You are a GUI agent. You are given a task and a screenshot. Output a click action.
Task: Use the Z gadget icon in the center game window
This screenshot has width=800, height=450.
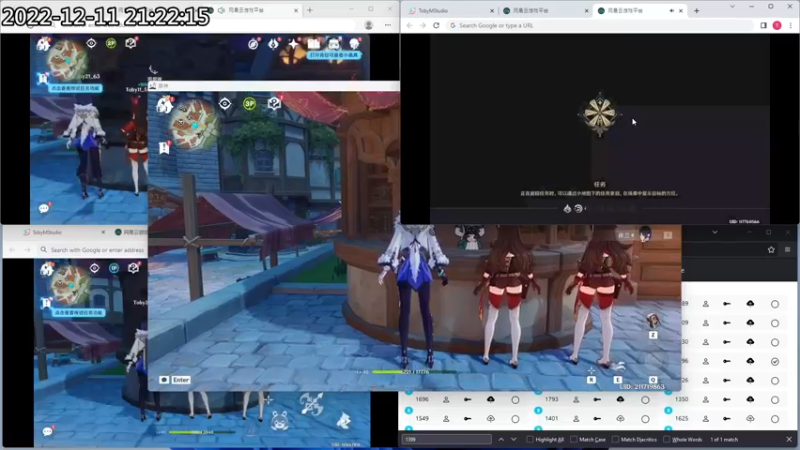653,323
